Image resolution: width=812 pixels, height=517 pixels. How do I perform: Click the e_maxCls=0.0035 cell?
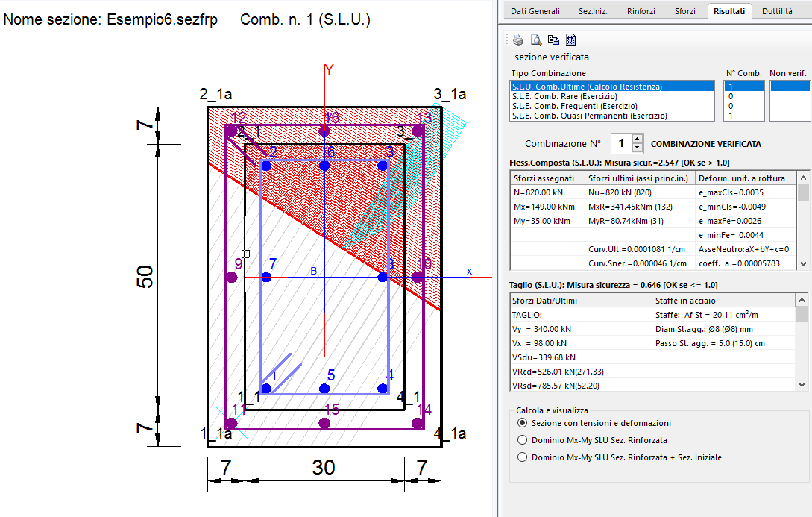click(x=745, y=192)
